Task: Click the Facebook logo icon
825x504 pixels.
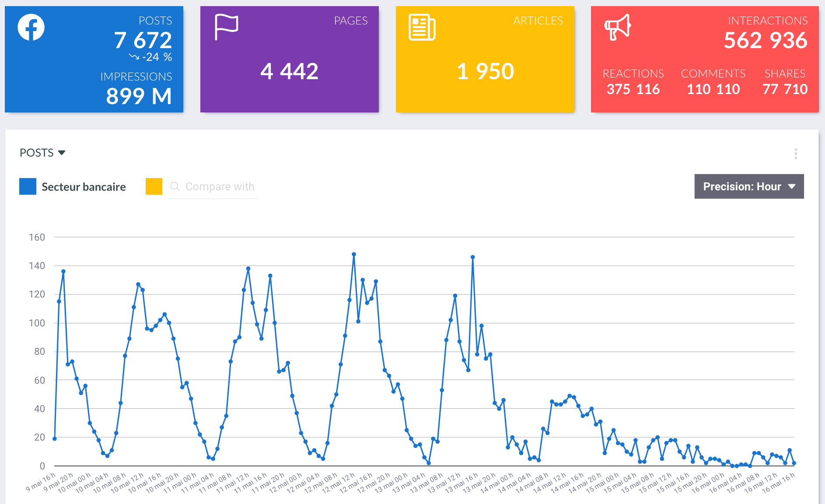Action: click(x=31, y=27)
